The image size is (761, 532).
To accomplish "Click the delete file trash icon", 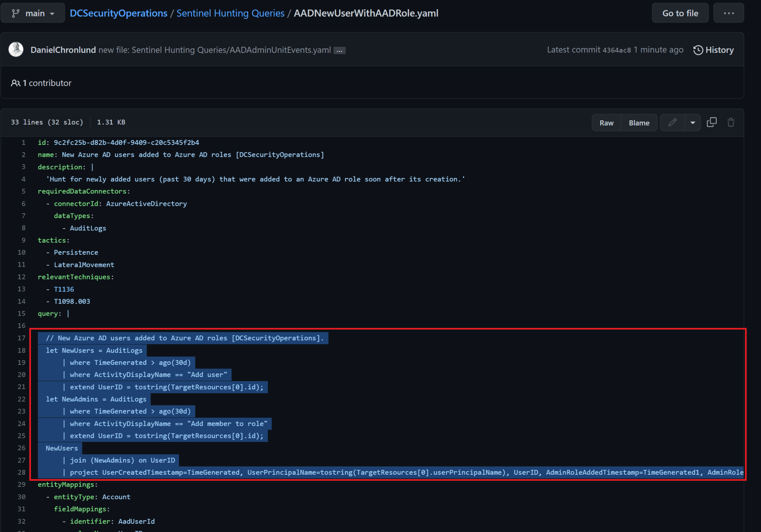I will (x=731, y=122).
